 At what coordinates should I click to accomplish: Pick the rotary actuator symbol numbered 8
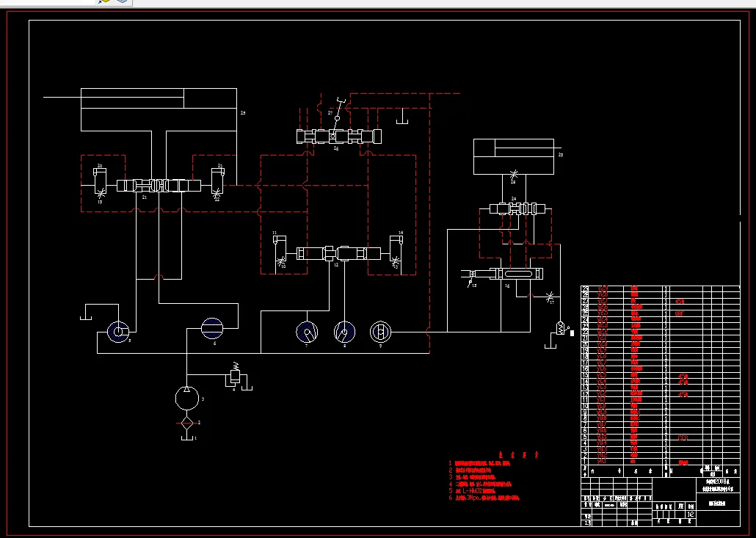pos(345,332)
